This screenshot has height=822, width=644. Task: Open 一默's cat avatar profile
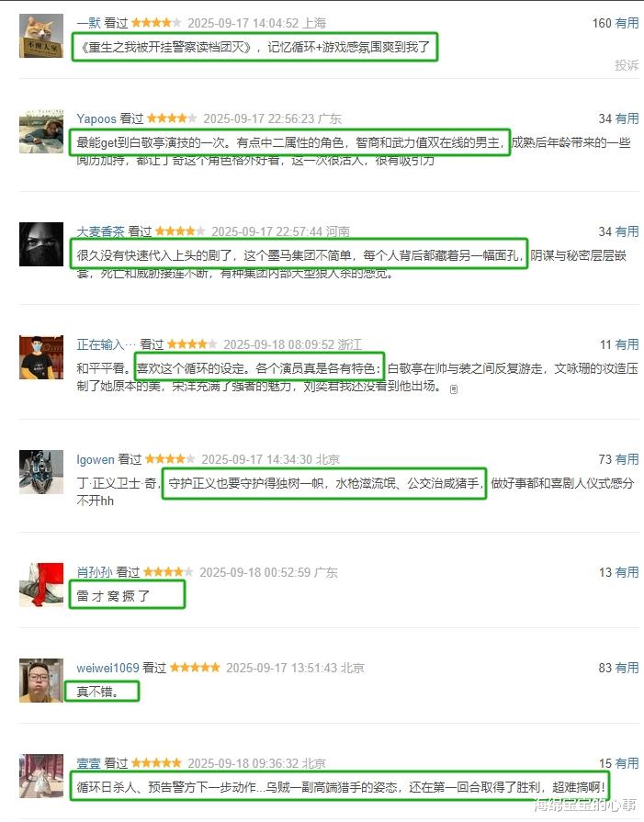(x=41, y=36)
